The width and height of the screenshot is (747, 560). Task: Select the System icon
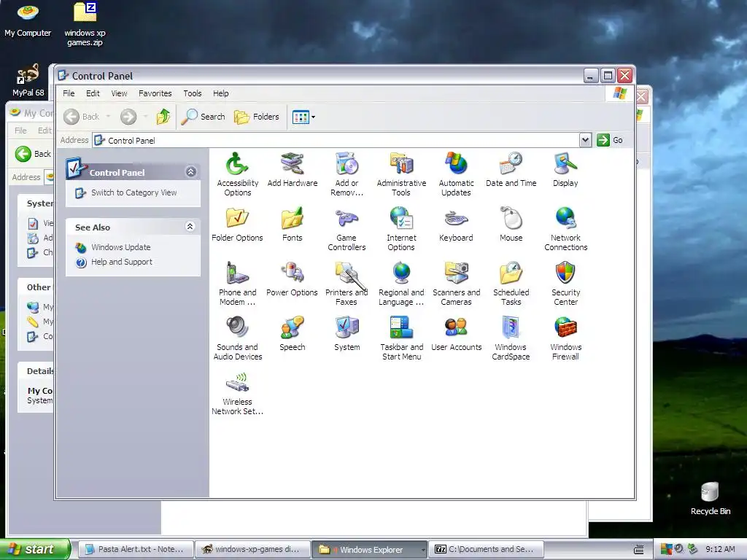pos(347,334)
